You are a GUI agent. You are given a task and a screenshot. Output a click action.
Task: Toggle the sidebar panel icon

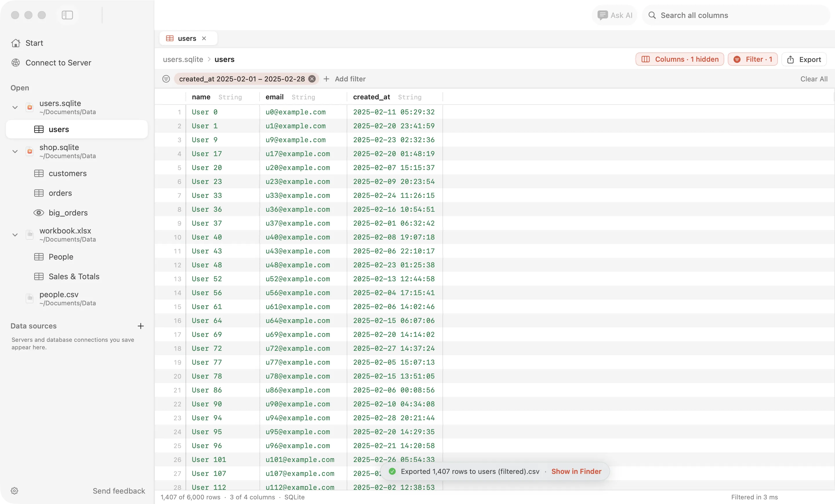67,15
